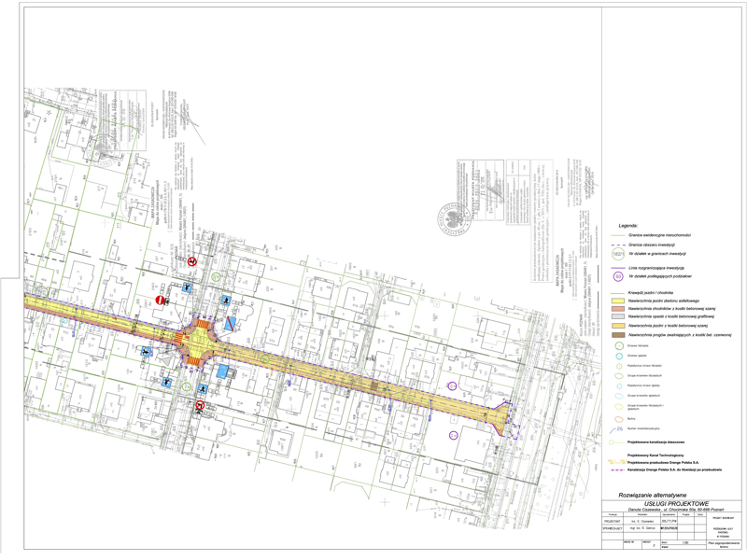Pick the grey graphite curb legend swatch

pos(617,317)
